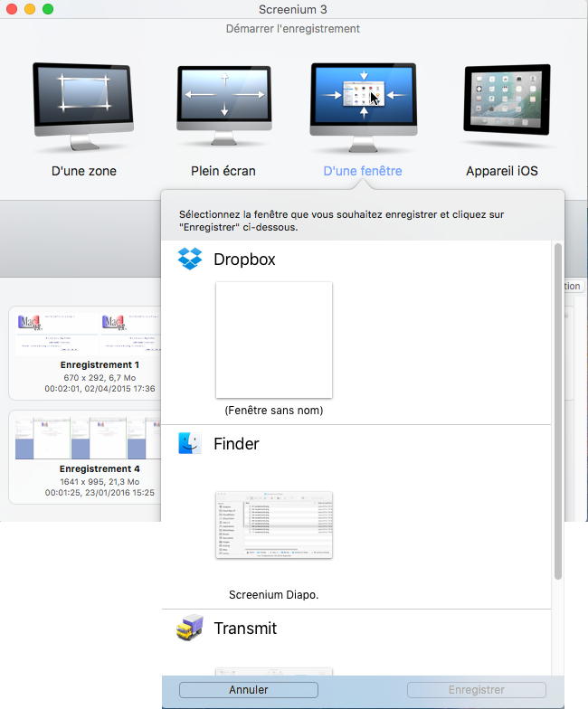
Task: Pick the Appareil iOS tablet icon
Action: click(507, 99)
